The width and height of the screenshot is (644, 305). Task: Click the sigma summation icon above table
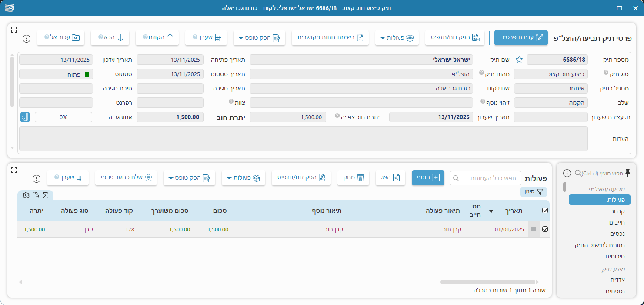(x=46, y=195)
